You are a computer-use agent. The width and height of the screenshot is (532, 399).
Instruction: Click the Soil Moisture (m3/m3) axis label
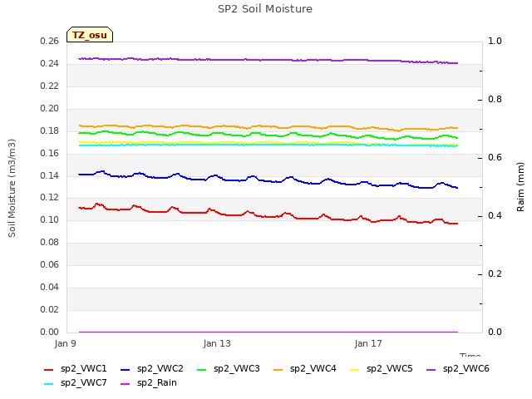pyautogui.click(x=12, y=188)
